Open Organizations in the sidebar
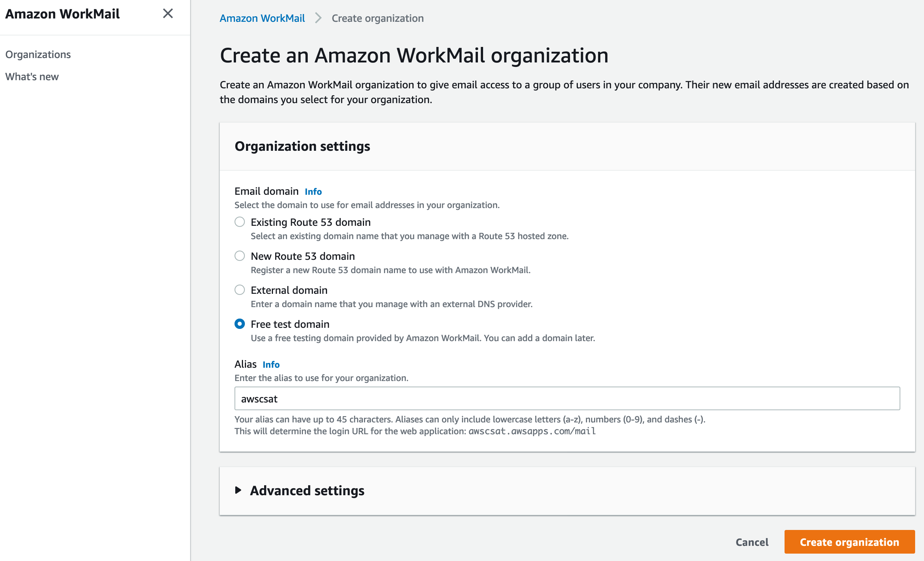Viewport: 924px width, 561px height. click(38, 54)
